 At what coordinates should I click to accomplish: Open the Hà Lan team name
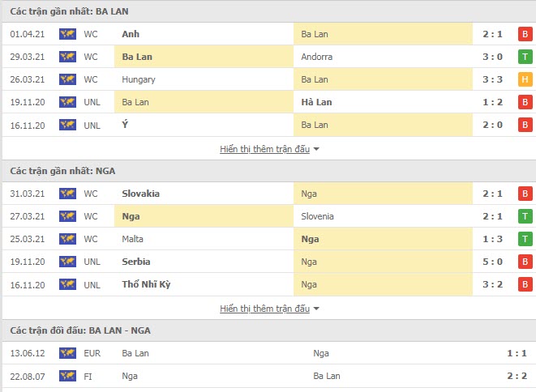316,102
